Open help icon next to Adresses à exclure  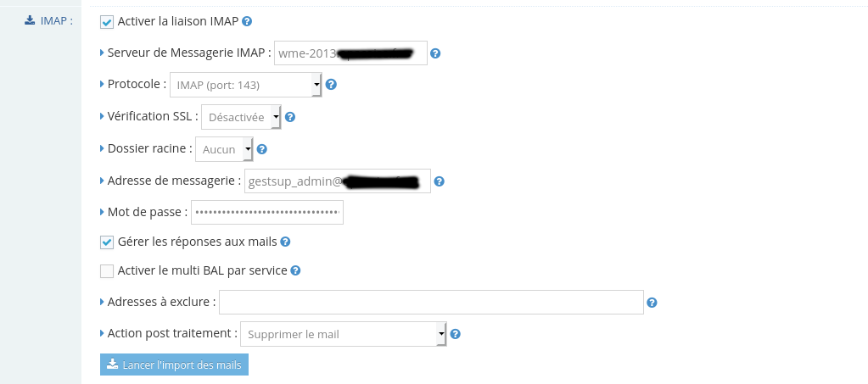652,302
